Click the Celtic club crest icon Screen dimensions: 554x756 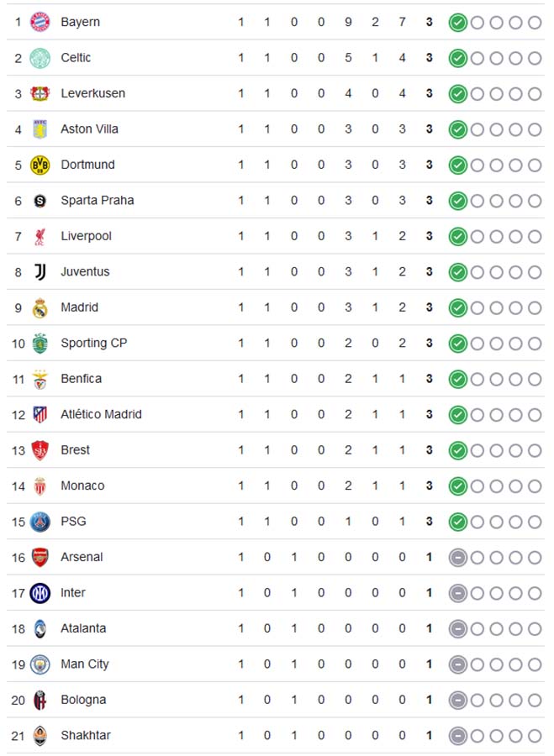pyautogui.click(x=40, y=58)
